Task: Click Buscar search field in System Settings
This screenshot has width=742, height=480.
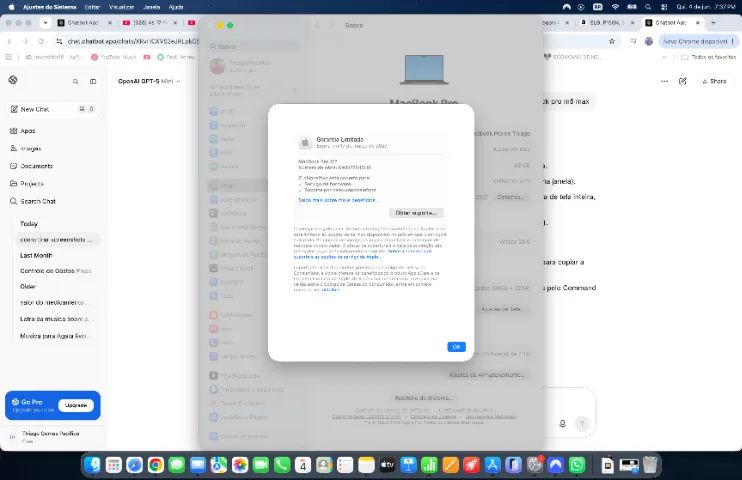Action: (x=255, y=46)
